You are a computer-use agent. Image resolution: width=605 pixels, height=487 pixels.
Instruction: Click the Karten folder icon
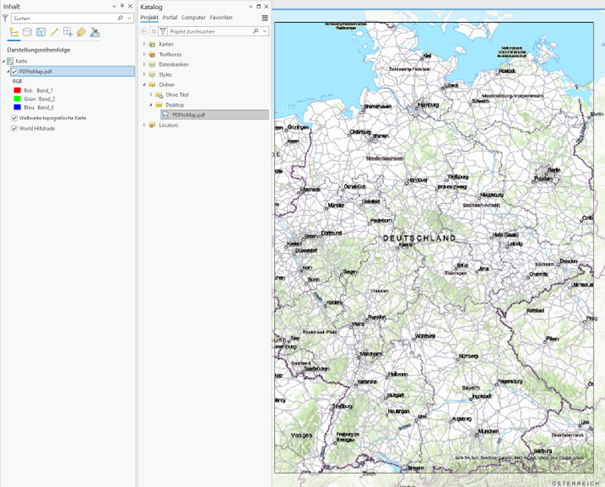click(x=152, y=44)
